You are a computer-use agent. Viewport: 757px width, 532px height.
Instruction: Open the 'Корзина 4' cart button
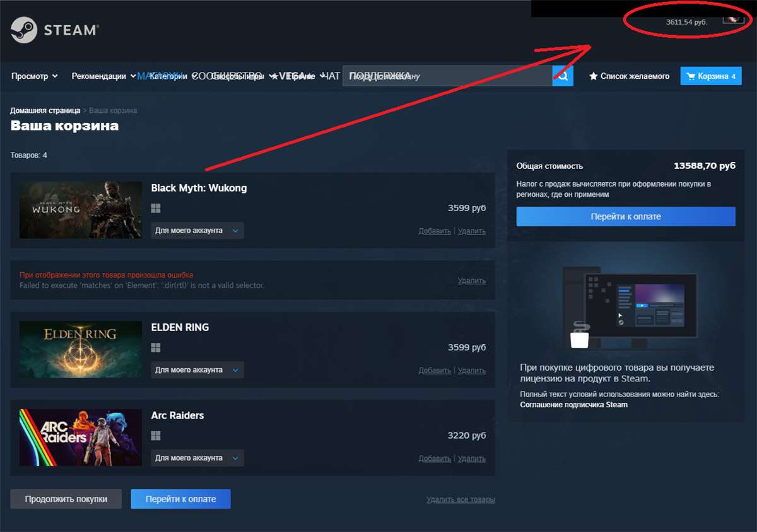pos(711,76)
